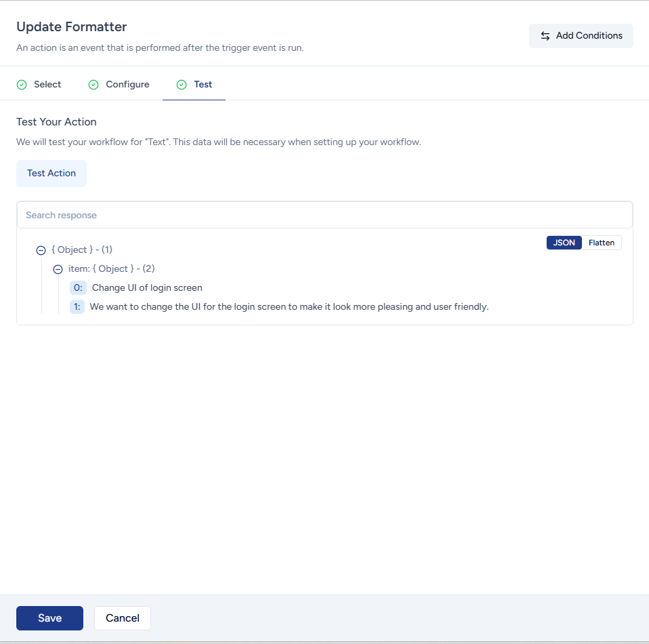Open the Select tab
The height and width of the screenshot is (644, 649).
tap(47, 85)
